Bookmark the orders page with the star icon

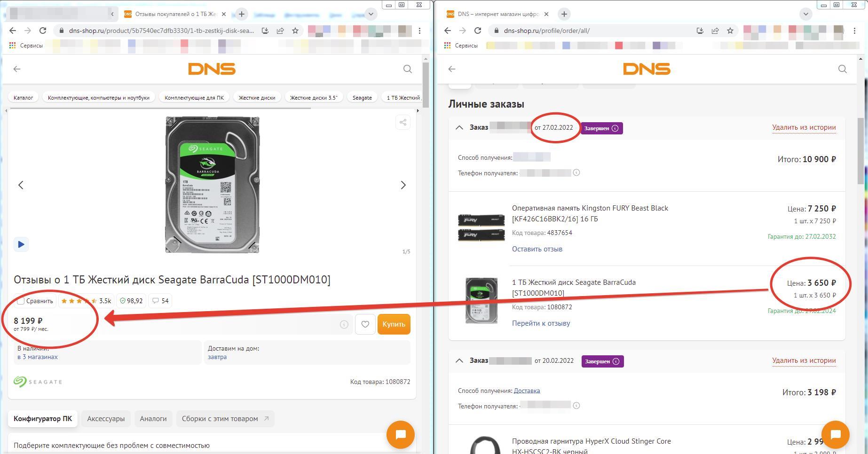click(730, 31)
